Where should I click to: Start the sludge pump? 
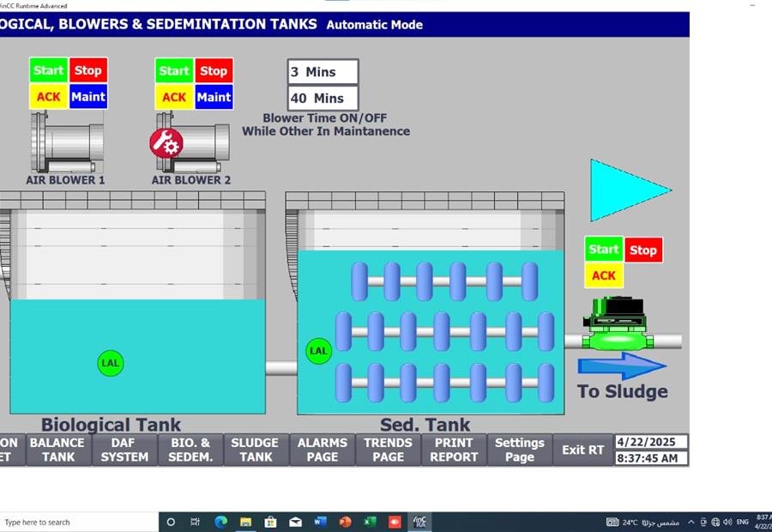604,249
